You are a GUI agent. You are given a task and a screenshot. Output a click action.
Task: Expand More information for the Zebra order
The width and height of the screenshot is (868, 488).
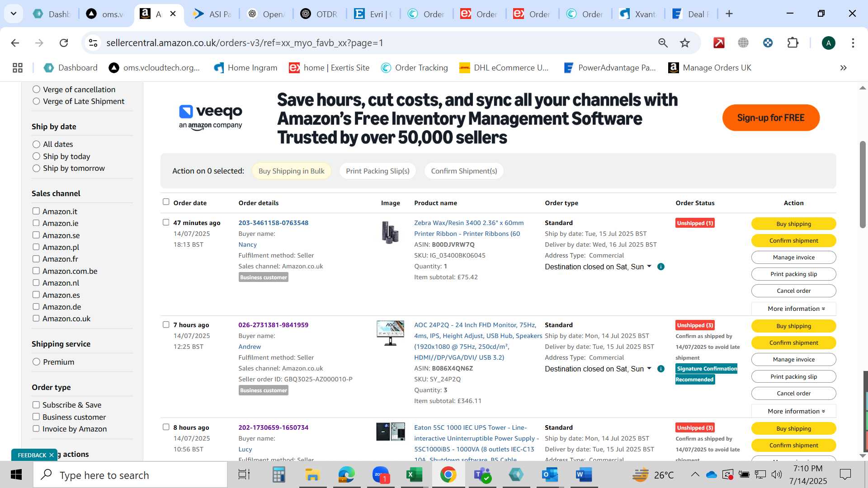pyautogui.click(x=793, y=309)
